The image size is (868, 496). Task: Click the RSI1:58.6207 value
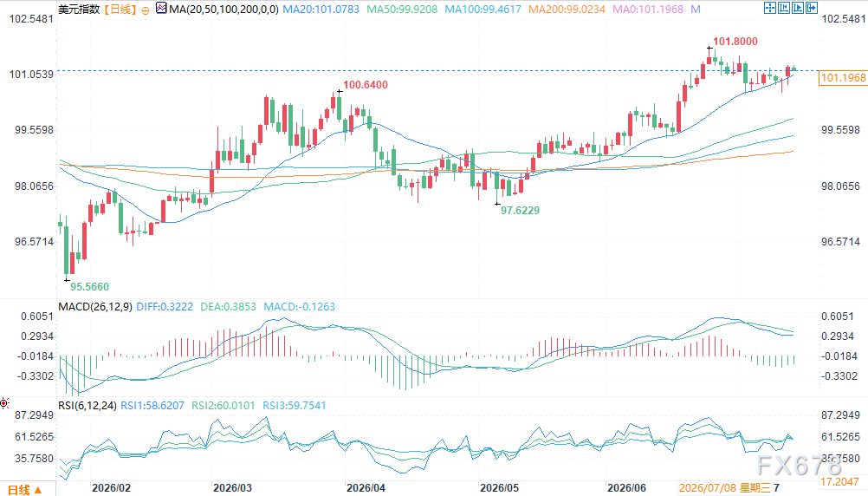point(152,406)
